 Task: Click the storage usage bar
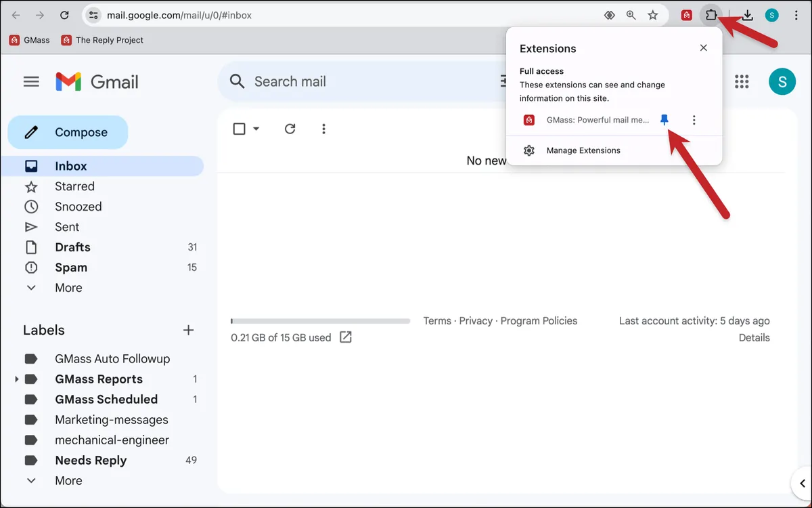320,321
